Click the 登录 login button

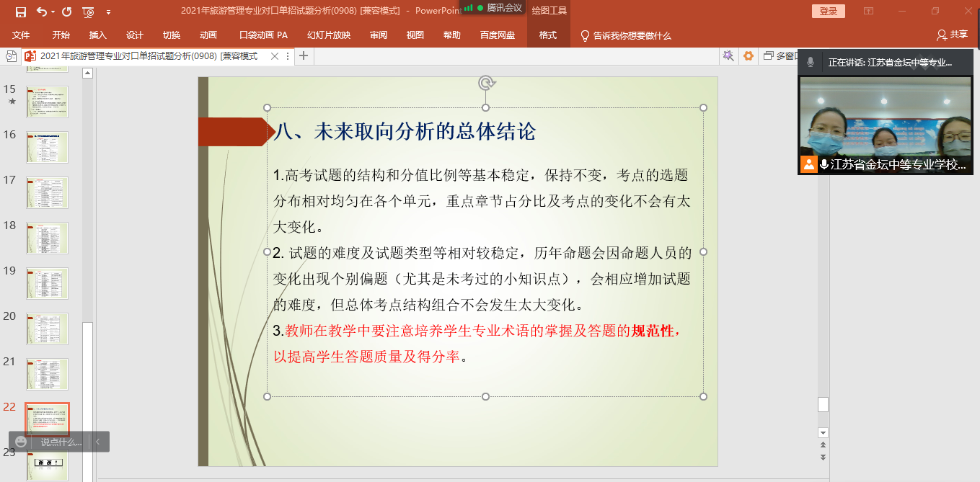828,12
